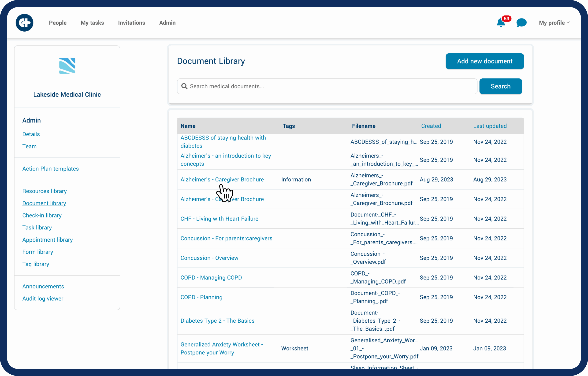The image size is (588, 376).
Task: Open CHF - Living with Heart Failure document
Action: point(219,219)
